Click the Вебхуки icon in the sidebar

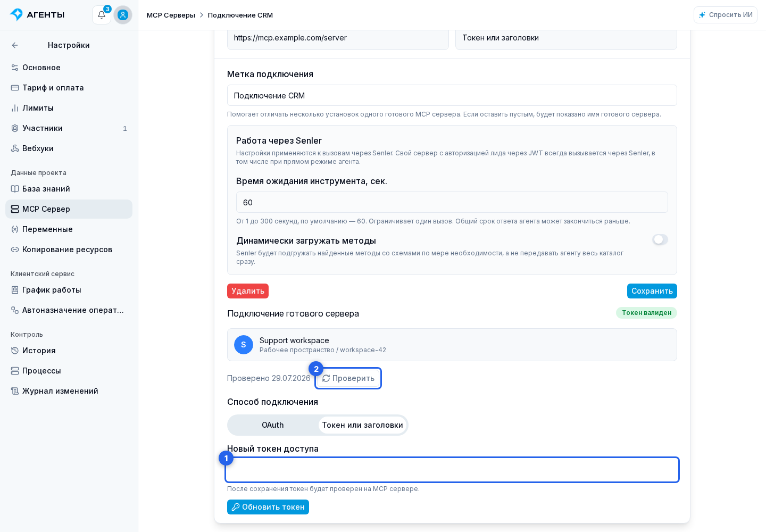(x=15, y=148)
